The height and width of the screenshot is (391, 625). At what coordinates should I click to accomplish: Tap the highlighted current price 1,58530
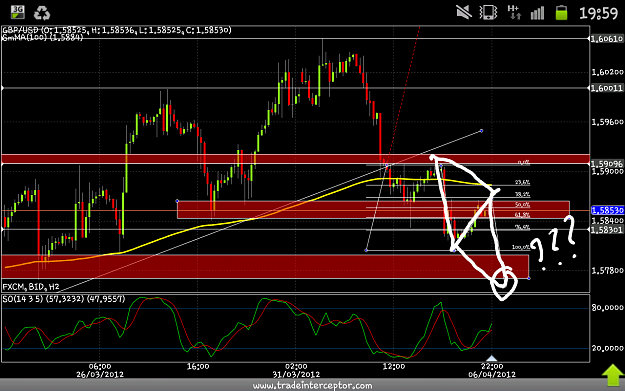(x=607, y=210)
